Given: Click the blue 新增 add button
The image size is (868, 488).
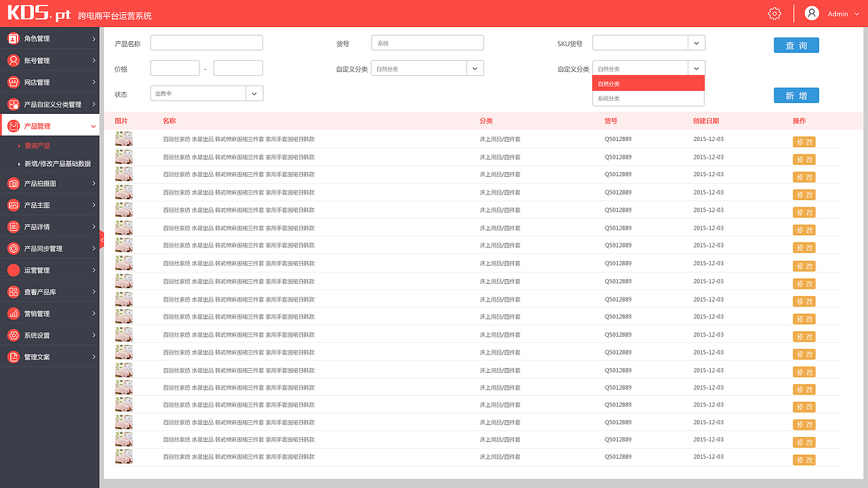Looking at the screenshot, I should click(796, 96).
